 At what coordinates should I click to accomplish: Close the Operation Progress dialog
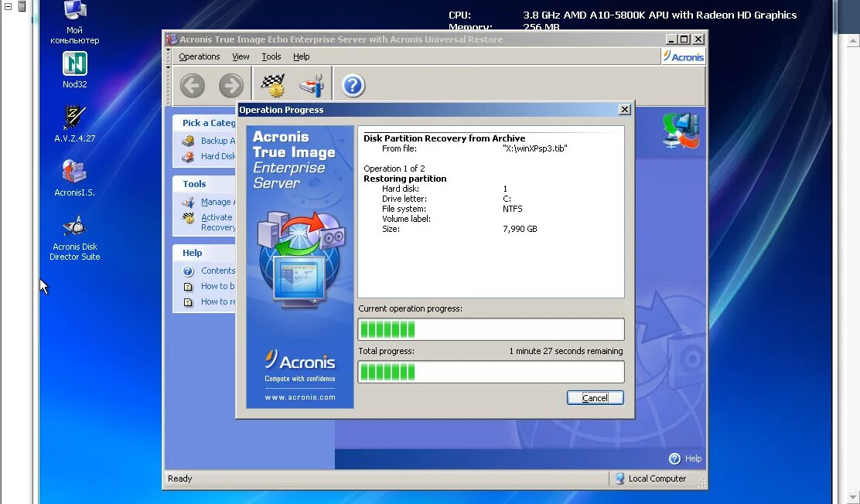(x=624, y=110)
